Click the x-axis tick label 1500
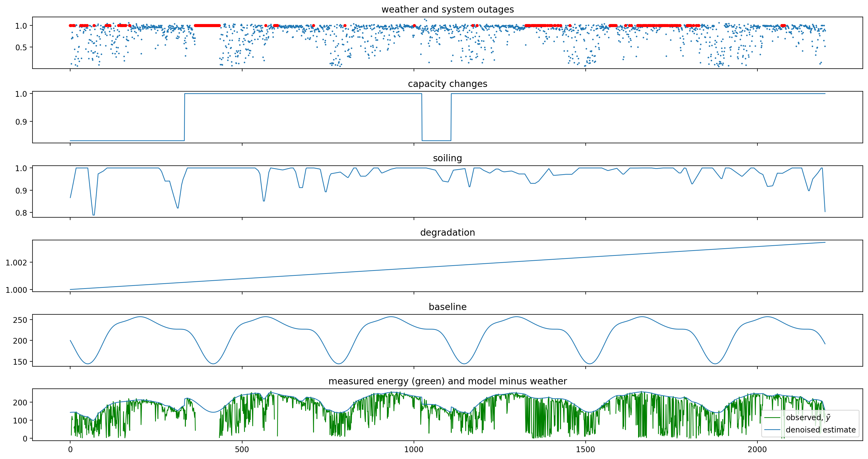The width and height of the screenshot is (868, 459). tap(585, 449)
